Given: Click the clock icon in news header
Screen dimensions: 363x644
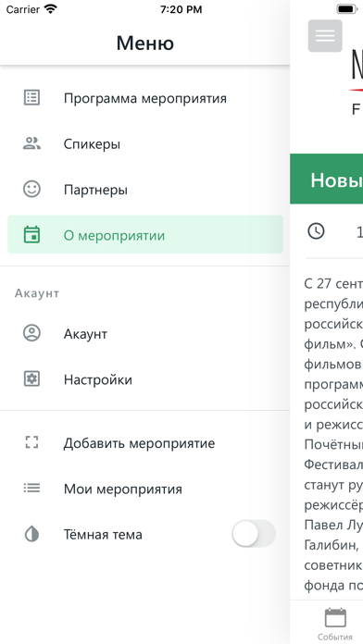Looking at the screenshot, I should coord(316,231).
